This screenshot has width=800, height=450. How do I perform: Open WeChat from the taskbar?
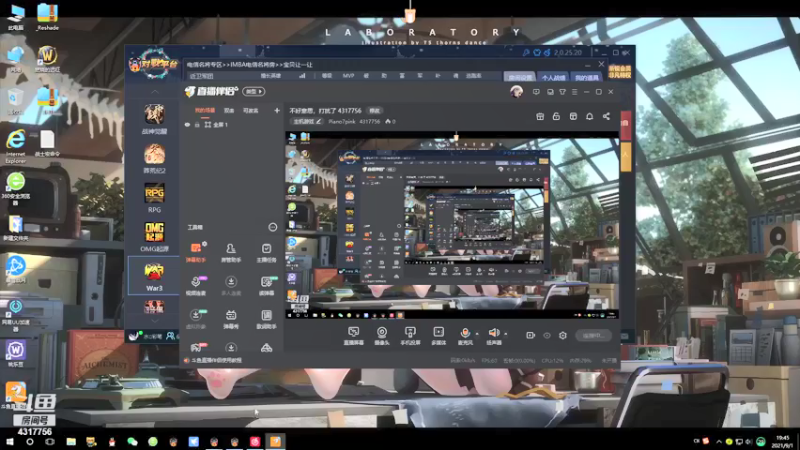132,441
